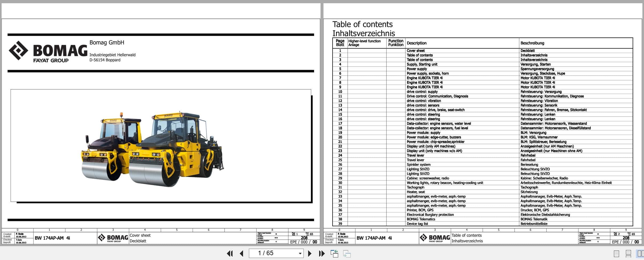The image size is (644, 260).
Task: Go to the first page
Action: (x=230, y=253)
